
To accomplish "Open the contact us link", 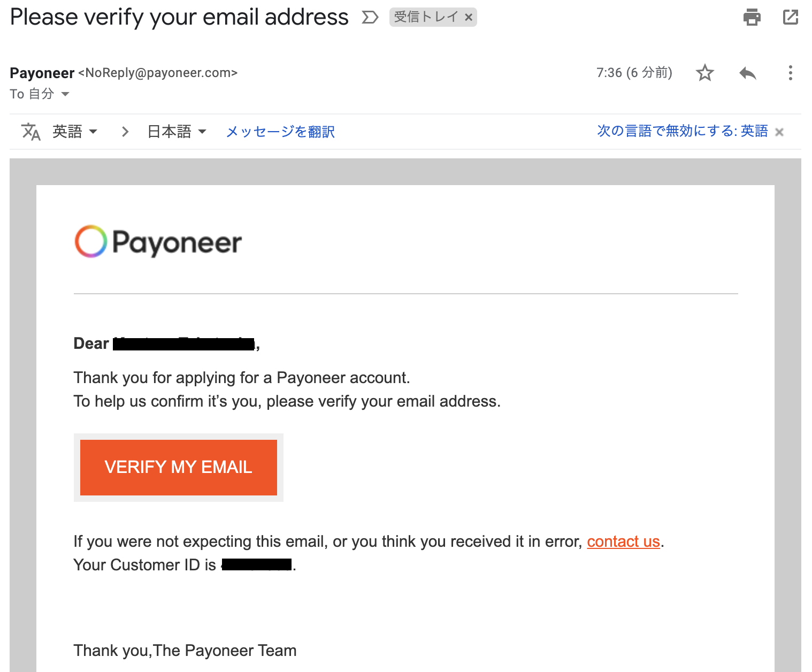I will [623, 541].
